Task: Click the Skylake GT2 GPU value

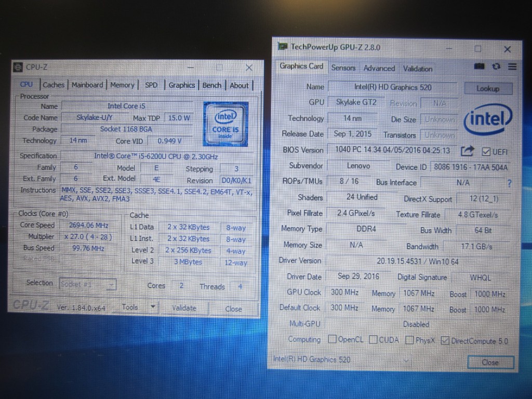Action: click(x=356, y=102)
